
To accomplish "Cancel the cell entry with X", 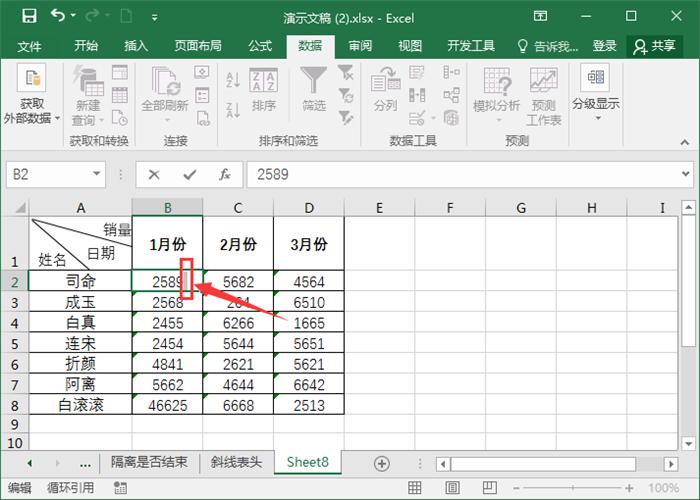I will click(154, 175).
